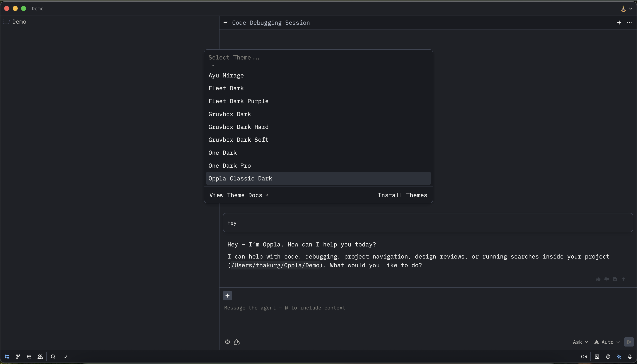Image resolution: width=637 pixels, height=364 pixels.
Task: Click the up-arrow scroll to top icon
Action: pyautogui.click(x=624, y=279)
